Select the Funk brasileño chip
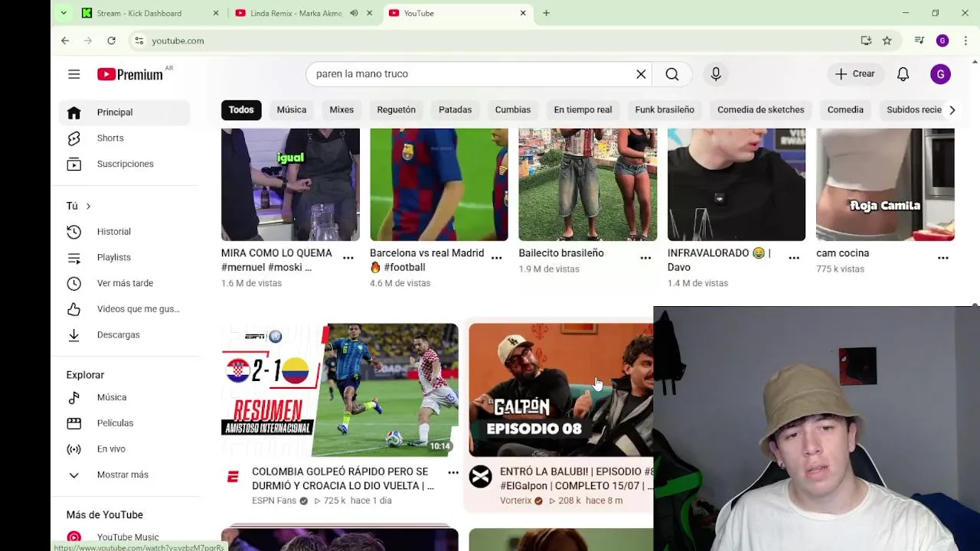 (x=665, y=109)
